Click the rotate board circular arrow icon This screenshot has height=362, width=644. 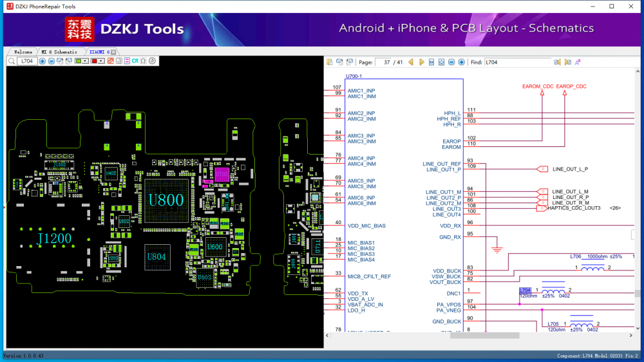152,61
